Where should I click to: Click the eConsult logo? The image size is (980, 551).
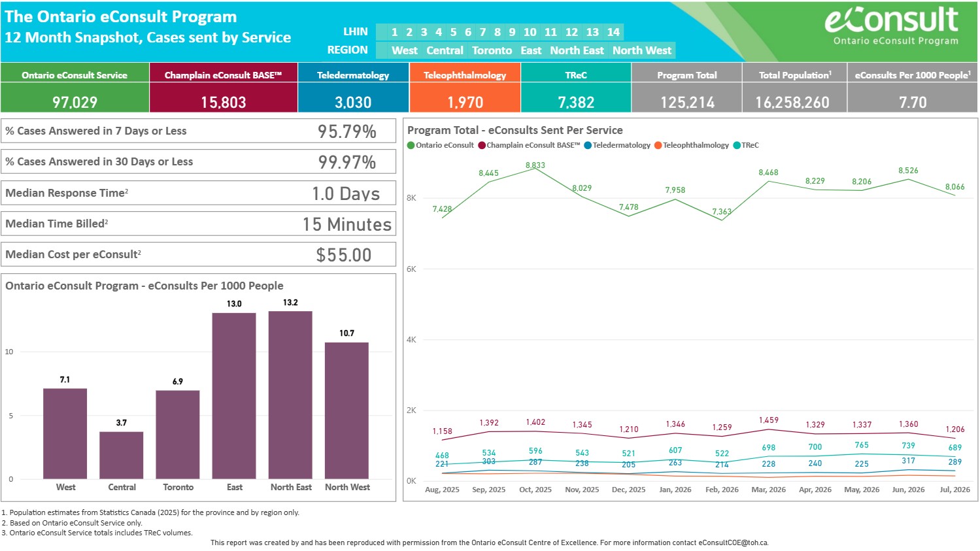(892, 26)
